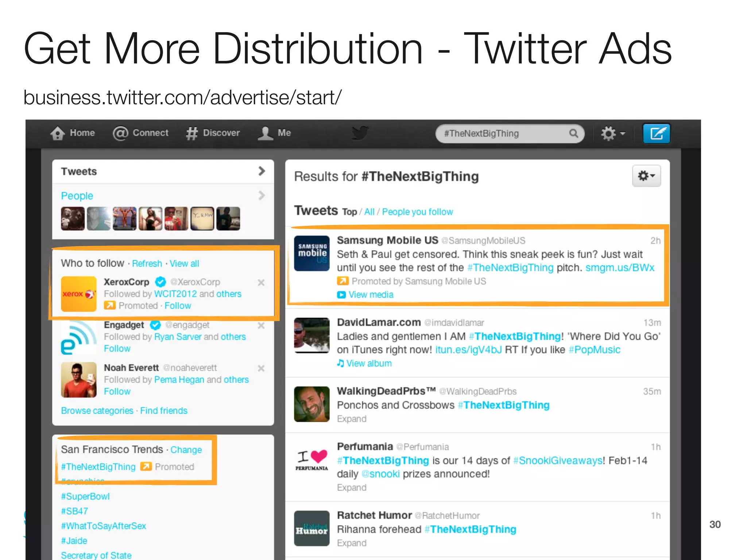Click the WalkingDeadPrbs avatar
Image resolution: width=747 pixels, height=560 pixels.
click(312, 404)
